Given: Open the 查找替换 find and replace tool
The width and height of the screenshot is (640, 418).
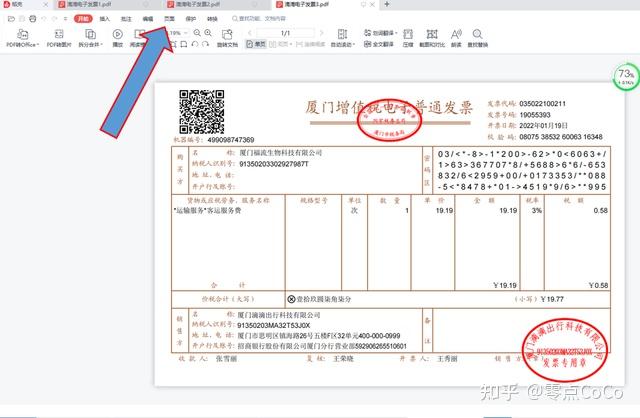Looking at the screenshot, I should click(x=477, y=38).
